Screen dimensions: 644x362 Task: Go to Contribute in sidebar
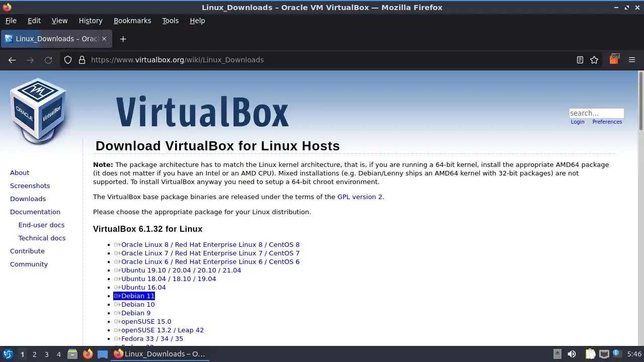point(27,251)
